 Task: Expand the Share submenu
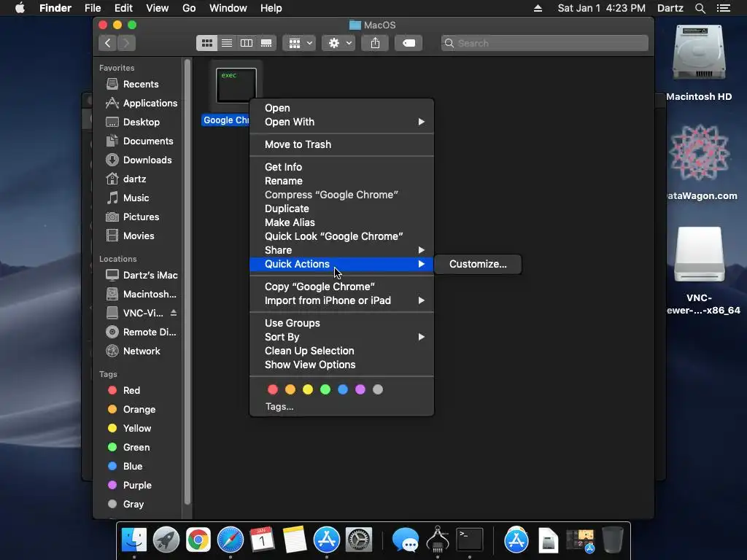click(341, 250)
